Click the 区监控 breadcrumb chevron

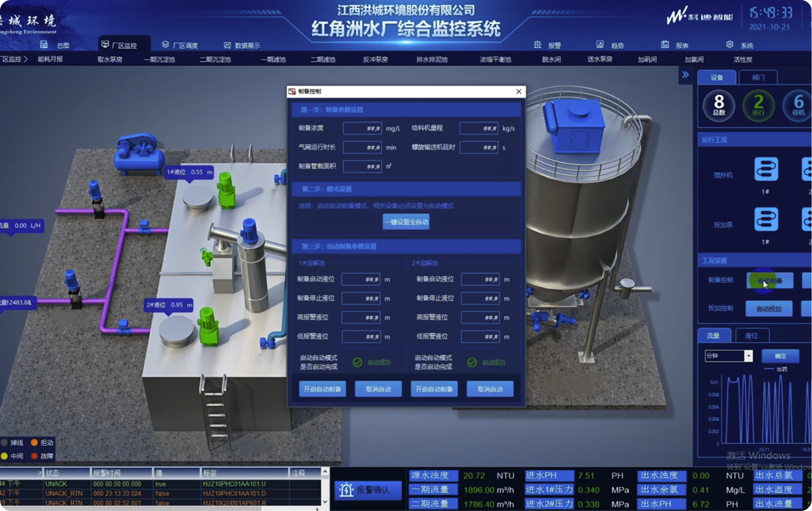[26, 59]
